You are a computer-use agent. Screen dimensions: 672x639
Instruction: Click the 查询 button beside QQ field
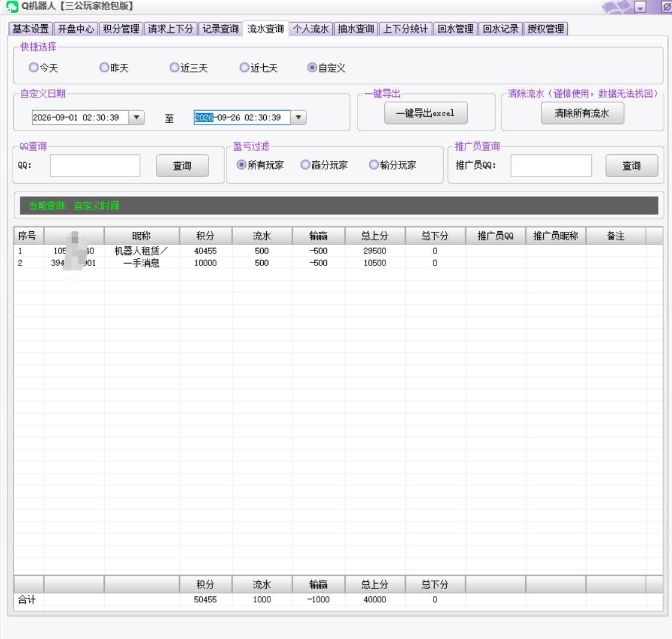tap(182, 166)
